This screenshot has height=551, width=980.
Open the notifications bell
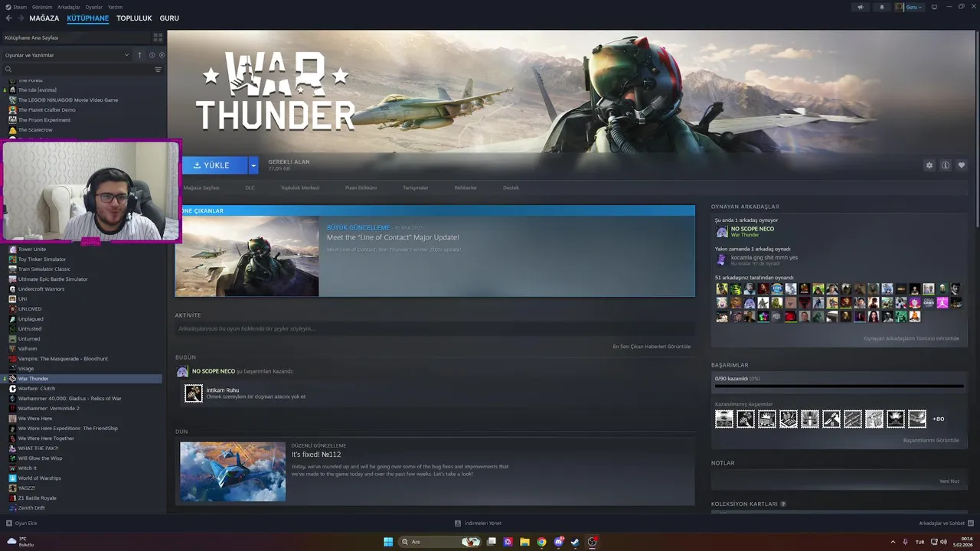pyautogui.click(x=881, y=7)
